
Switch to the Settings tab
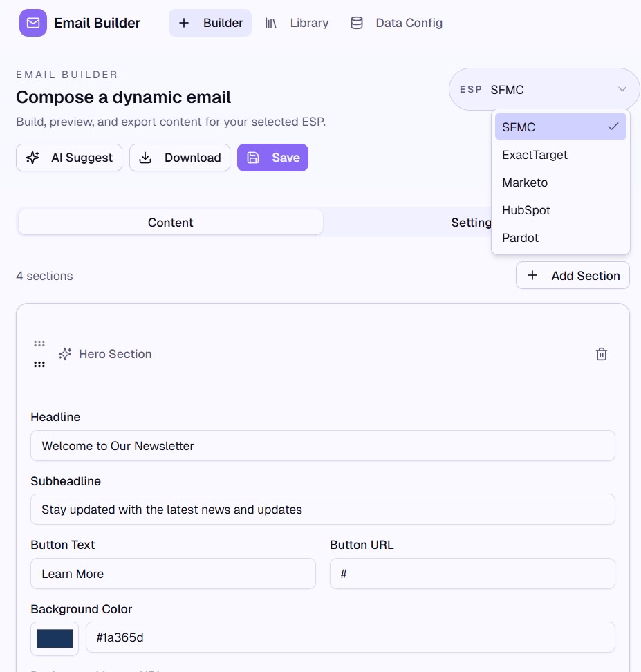[475, 222]
